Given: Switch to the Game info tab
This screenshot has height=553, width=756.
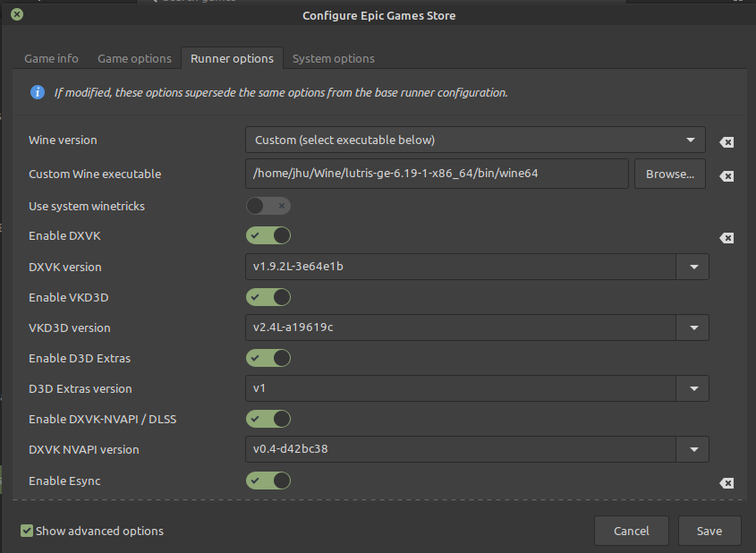Looking at the screenshot, I should (x=52, y=58).
